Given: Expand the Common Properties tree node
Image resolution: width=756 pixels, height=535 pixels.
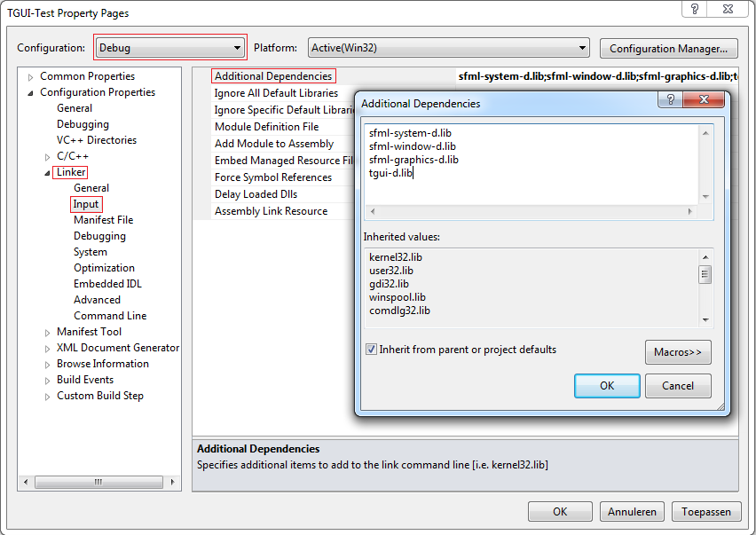Looking at the screenshot, I should pyautogui.click(x=30, y=77).
